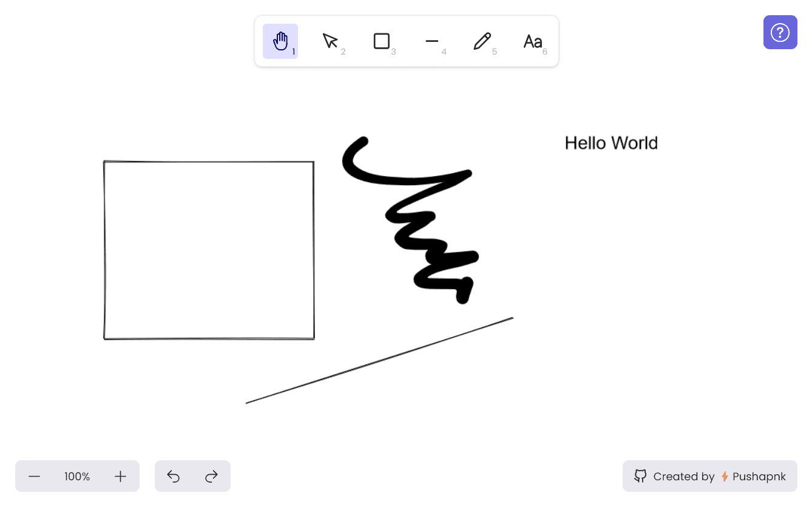Select the Rectangle tool

(x=382, y=41)
